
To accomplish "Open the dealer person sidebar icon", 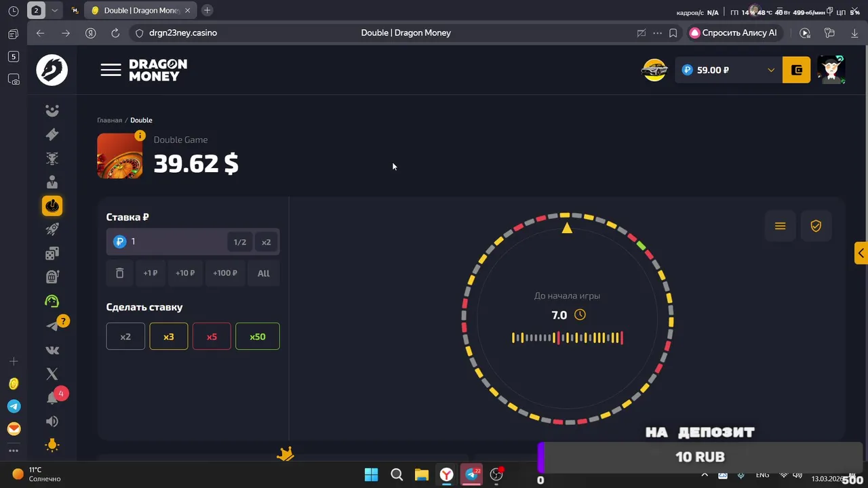I will pyautogui.click(x=52, y=182).
